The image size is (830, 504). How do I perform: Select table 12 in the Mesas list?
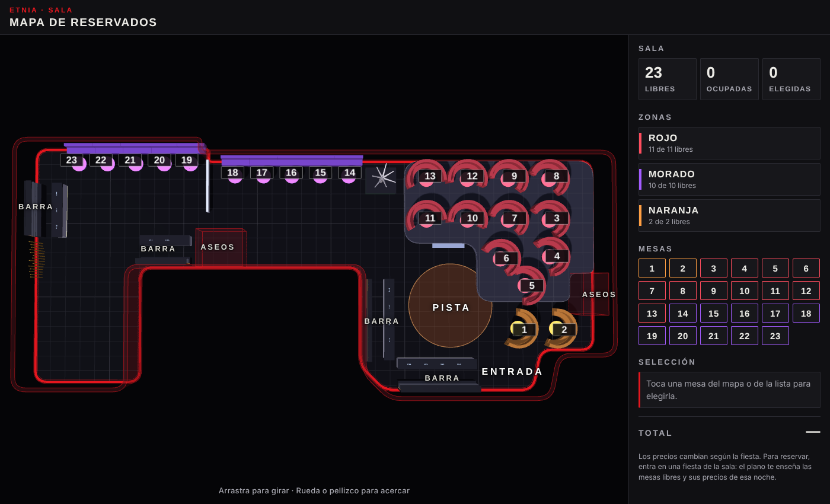click(806, 291)
